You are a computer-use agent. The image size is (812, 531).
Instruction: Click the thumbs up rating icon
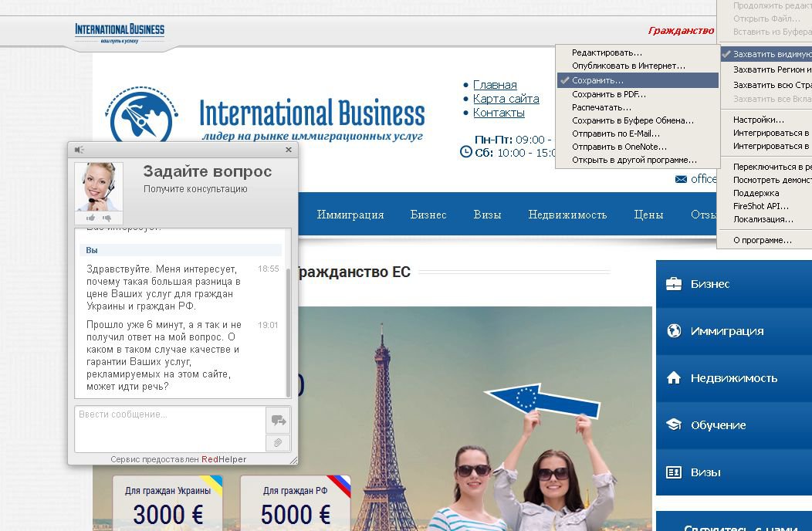pyautogui.click(x=90, y=218)
